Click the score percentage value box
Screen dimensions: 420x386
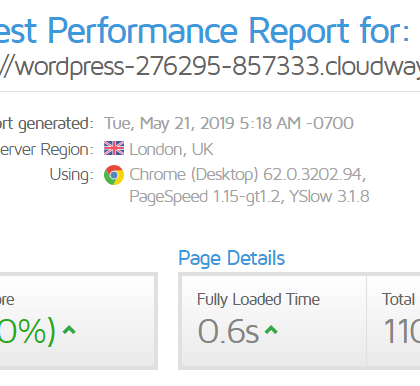click(x=78, y=321)
